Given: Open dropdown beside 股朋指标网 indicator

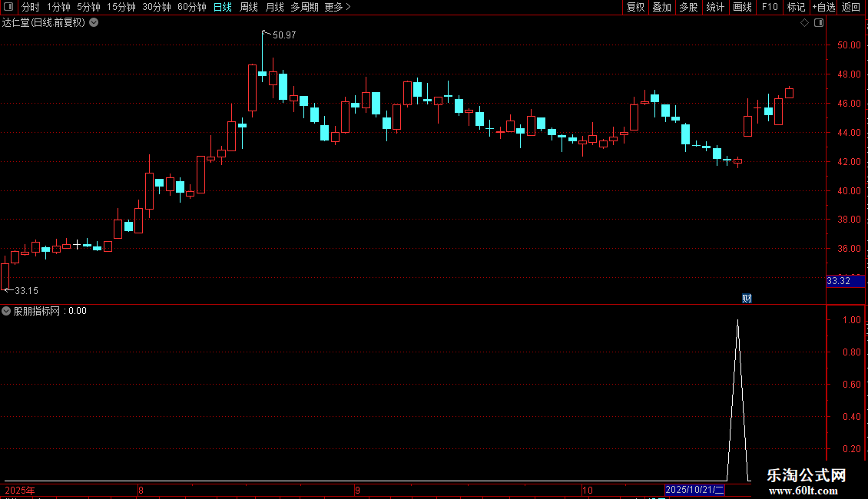Looking at the screenshot, I should [6, 311].
